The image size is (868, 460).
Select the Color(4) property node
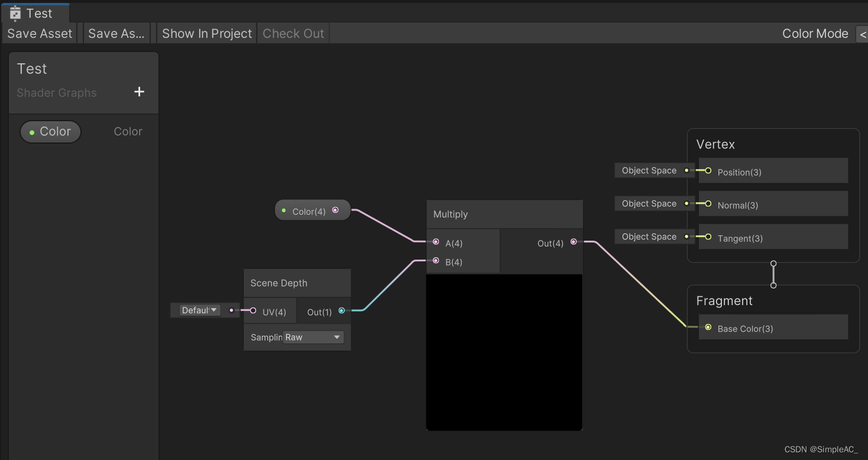coord(313,210)
